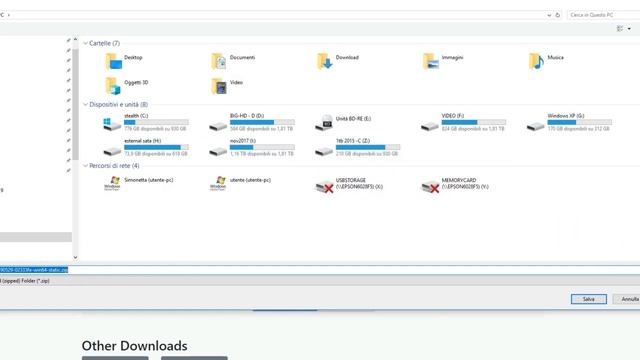
Task: Change the view layout icon
Action: tap(620, 29)
